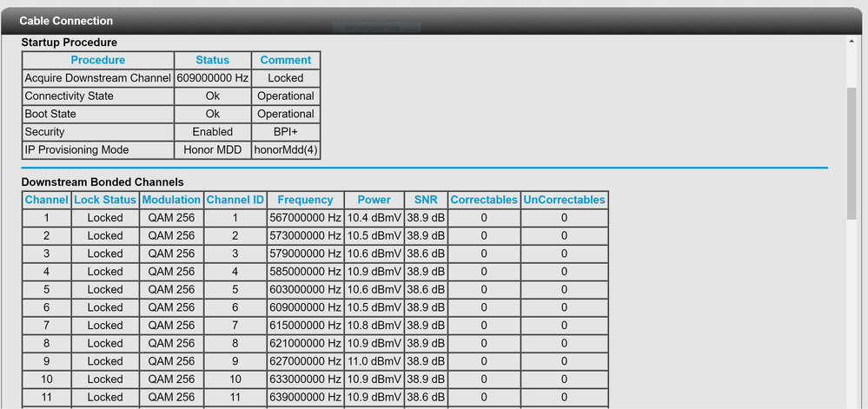
Task: Click the UnCorrectables column header
Action: pos(564,200)
